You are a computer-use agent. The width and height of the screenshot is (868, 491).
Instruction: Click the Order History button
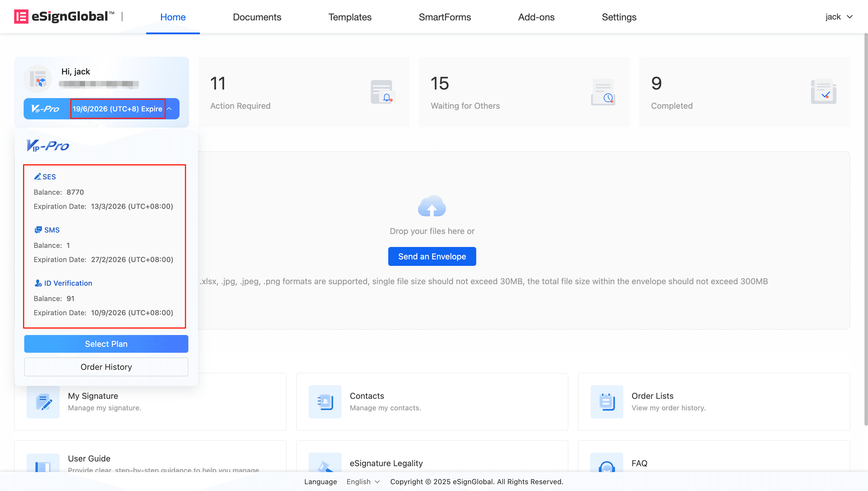tap(106, 367)
